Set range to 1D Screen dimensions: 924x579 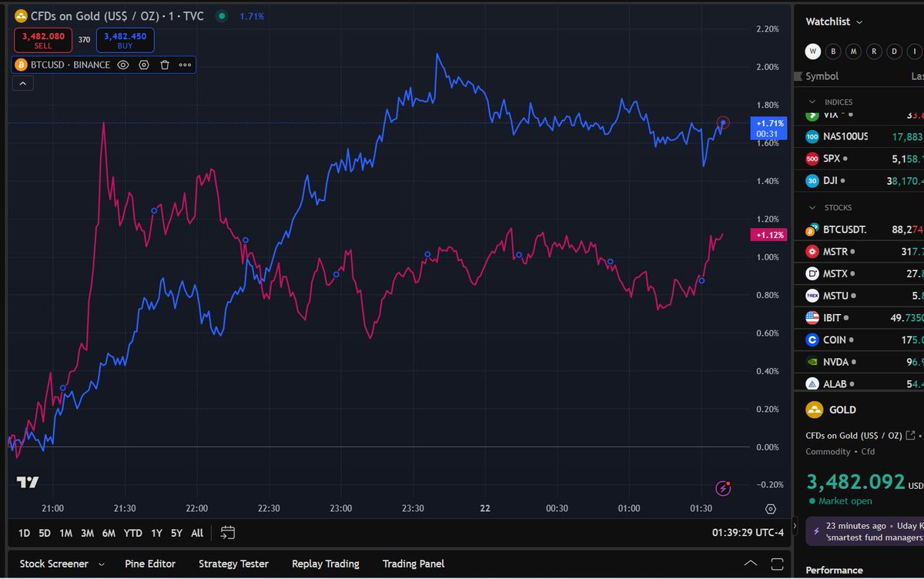coord(24,533)
